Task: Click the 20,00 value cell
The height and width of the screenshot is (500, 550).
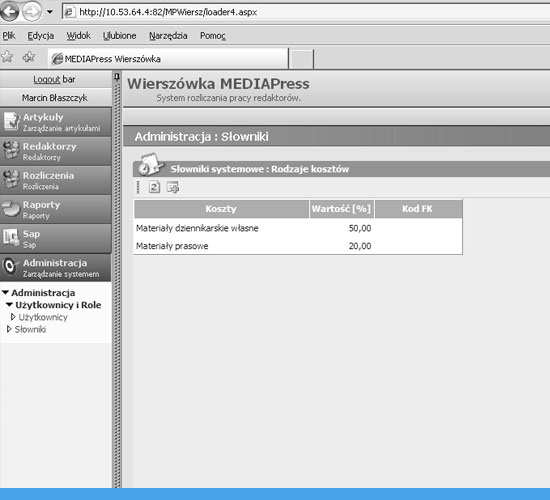Action: pyautogui.click(x=360, y=246)
